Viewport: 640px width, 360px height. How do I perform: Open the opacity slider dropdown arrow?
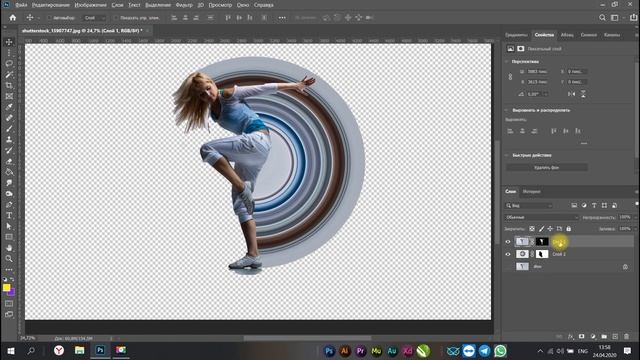[x=635, y=217]
